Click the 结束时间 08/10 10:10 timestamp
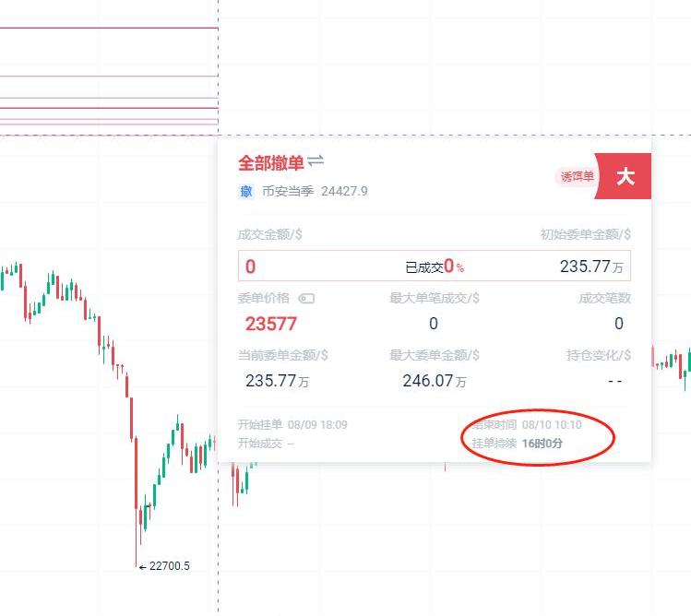The height and width of the screenshot is (616, 691). 527,425
